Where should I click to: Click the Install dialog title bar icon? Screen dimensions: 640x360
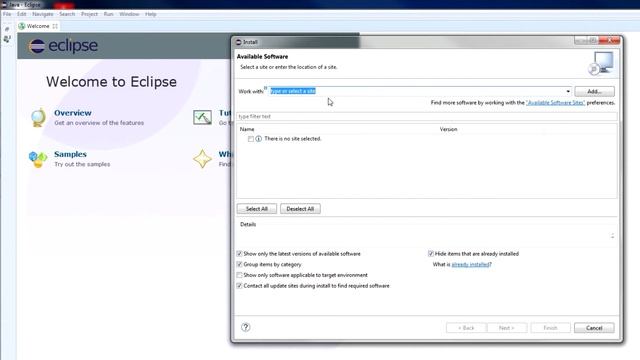coord(239,42)
